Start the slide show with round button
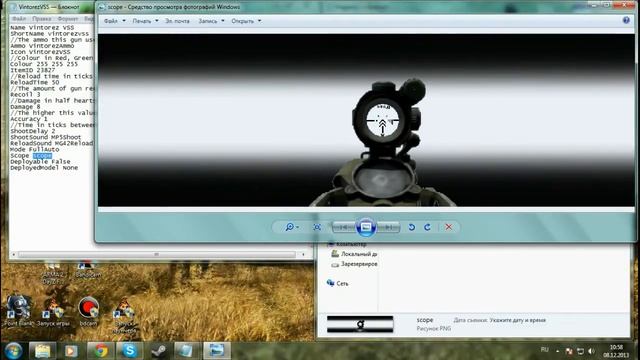 click(366, 227)
